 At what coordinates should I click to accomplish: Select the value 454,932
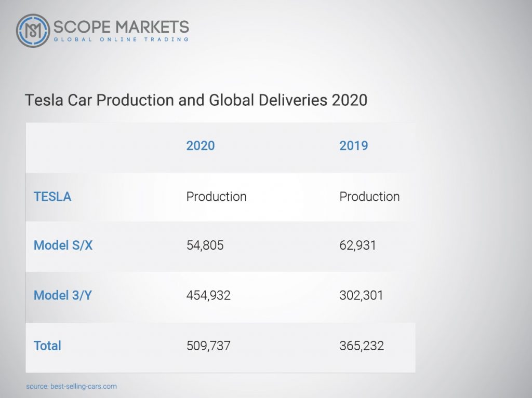(208, 295)
